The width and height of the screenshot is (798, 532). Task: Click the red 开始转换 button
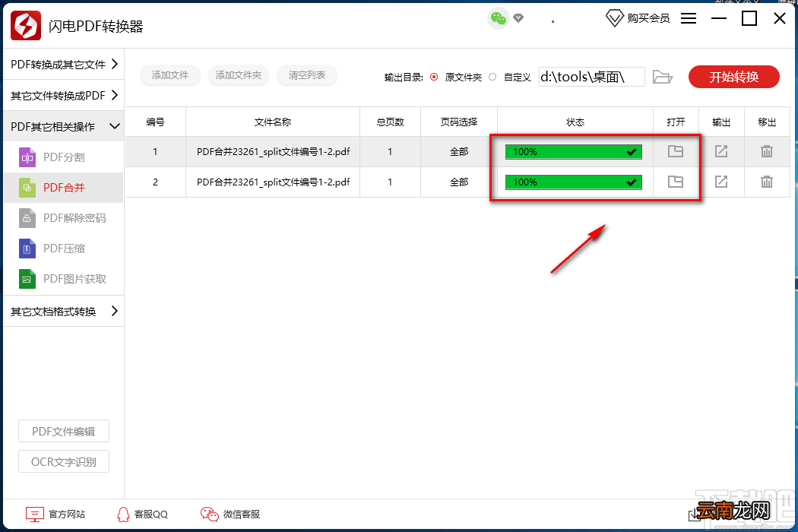(x=734, y=77)
